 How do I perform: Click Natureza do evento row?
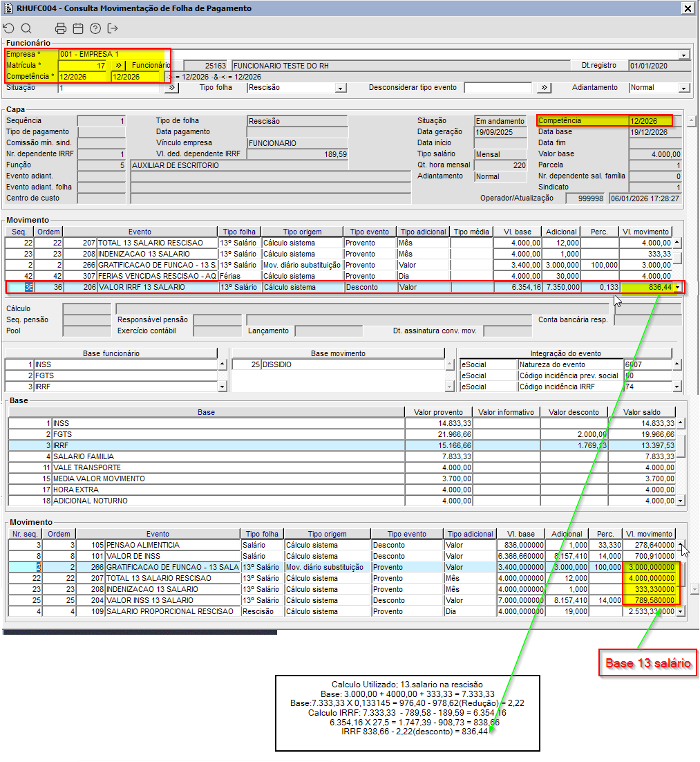point(565,364)
